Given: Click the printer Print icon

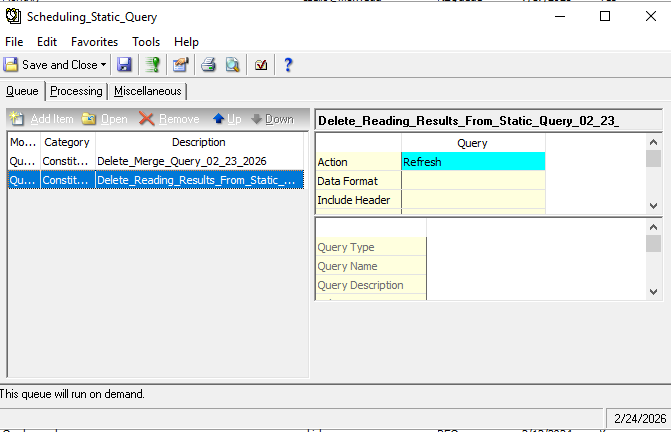Looking at the screenshot, I should click(x=208, y=65).
